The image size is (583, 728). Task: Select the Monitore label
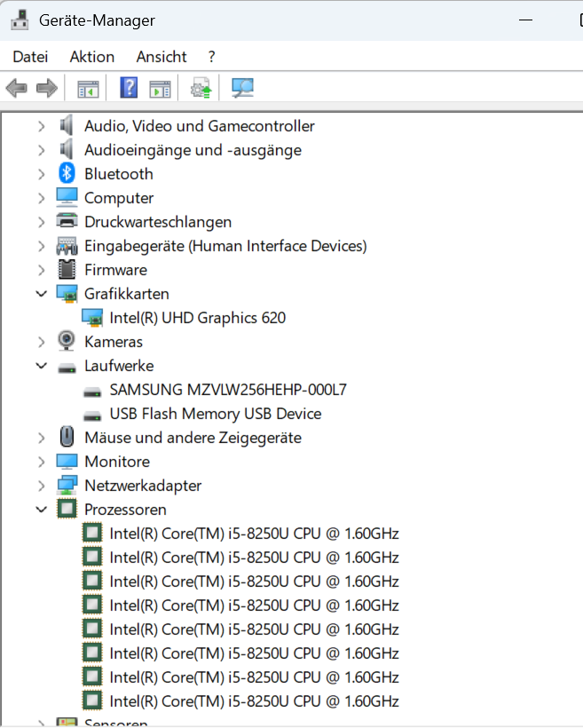117,462
